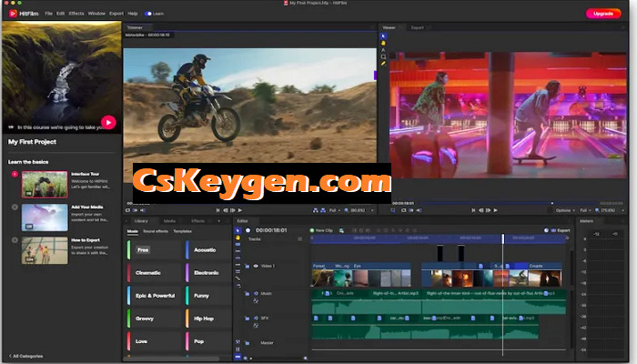Toggle the Expert mode switch
The width and height of the screenshot is (637, 364).
(553, 230)
